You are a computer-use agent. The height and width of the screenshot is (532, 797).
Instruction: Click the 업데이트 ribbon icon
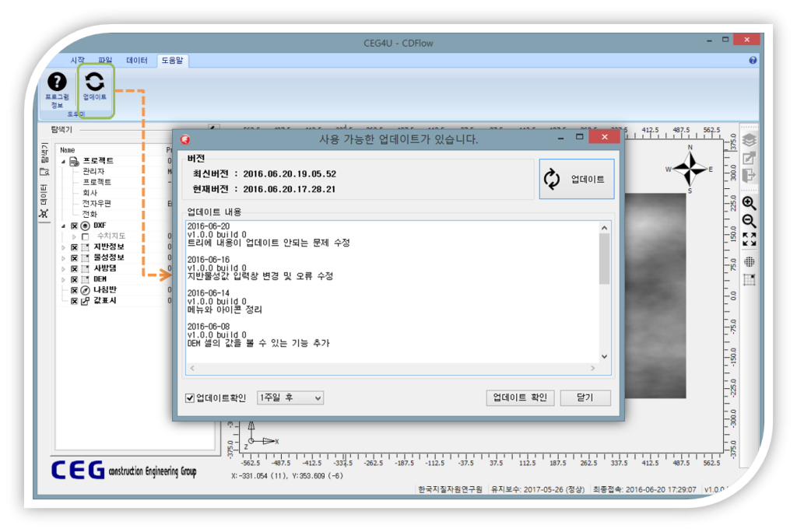point(94,82)
